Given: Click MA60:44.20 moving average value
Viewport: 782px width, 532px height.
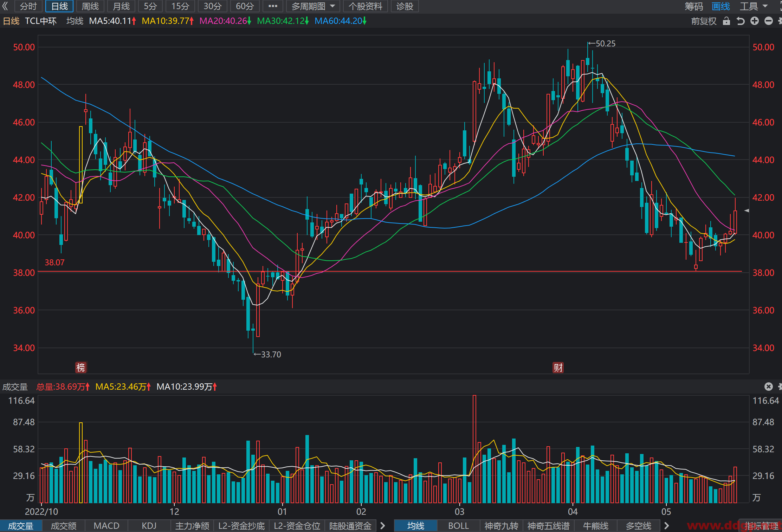Looking at the screenshot, I should click(340, 21).
